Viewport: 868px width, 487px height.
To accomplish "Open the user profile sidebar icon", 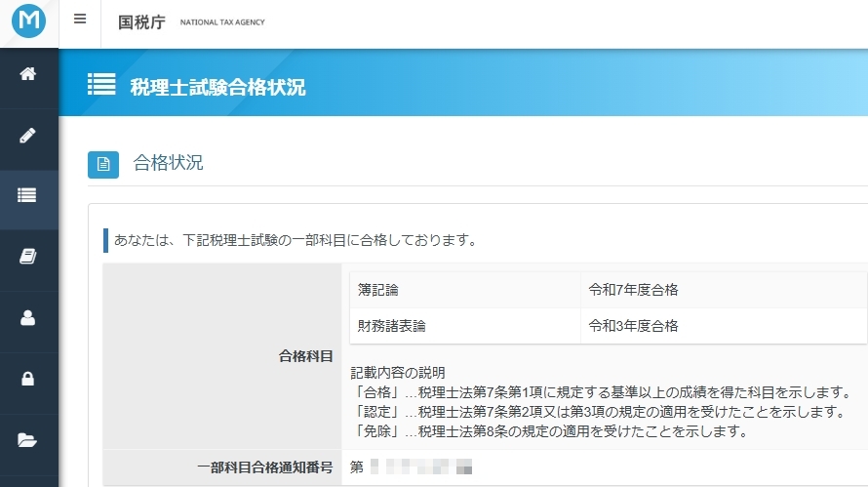I will [28, 317].
